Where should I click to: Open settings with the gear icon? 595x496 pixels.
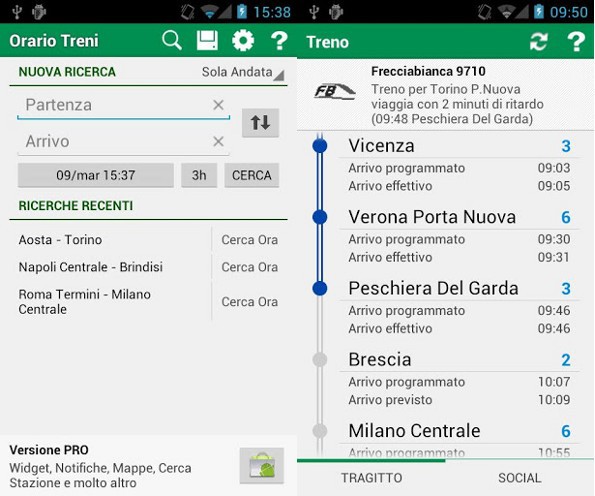tap(243, 41)
